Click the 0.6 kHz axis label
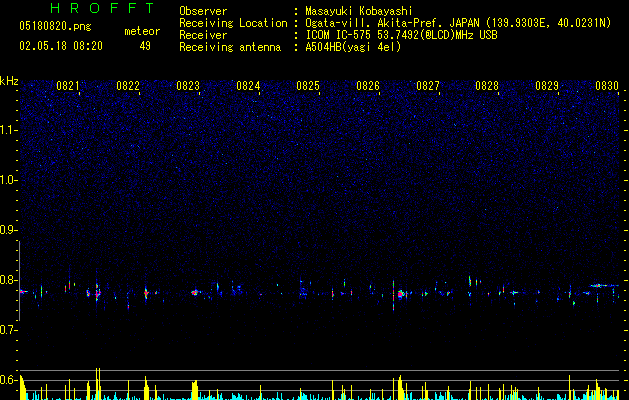Screen dimensions: 629x400 tap(9, 380)
